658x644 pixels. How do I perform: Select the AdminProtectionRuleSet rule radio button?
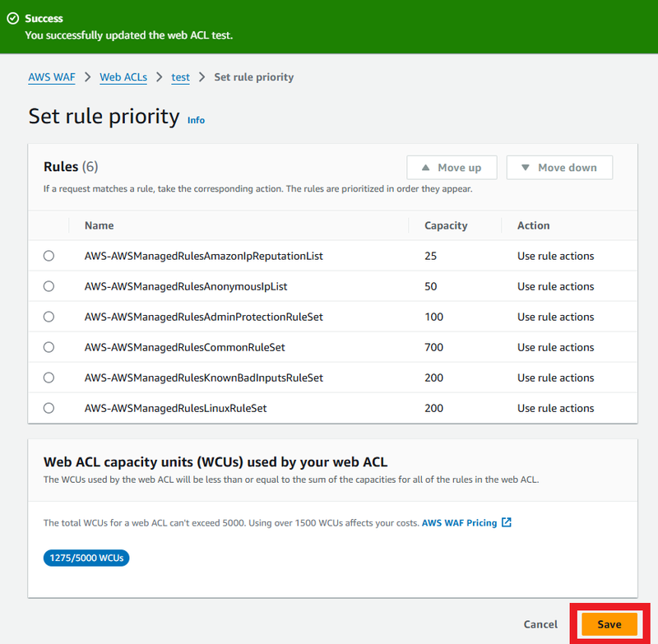coord(49,317)
